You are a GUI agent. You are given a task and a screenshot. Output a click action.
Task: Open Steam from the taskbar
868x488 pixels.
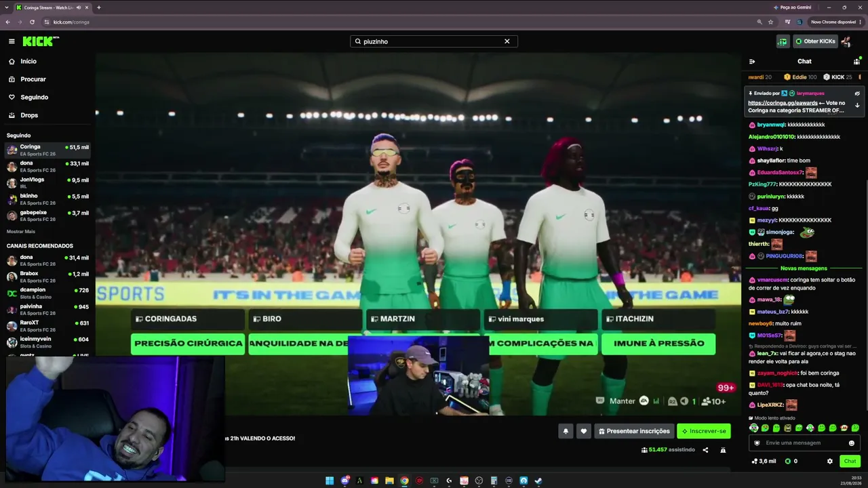(x=538, y=481)
